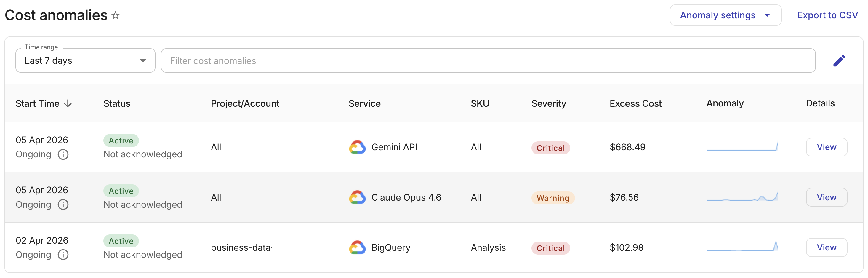Click the Google Cloud icon for BigQuery
Viewport: 868px width, 278px height.
(357, 248)
